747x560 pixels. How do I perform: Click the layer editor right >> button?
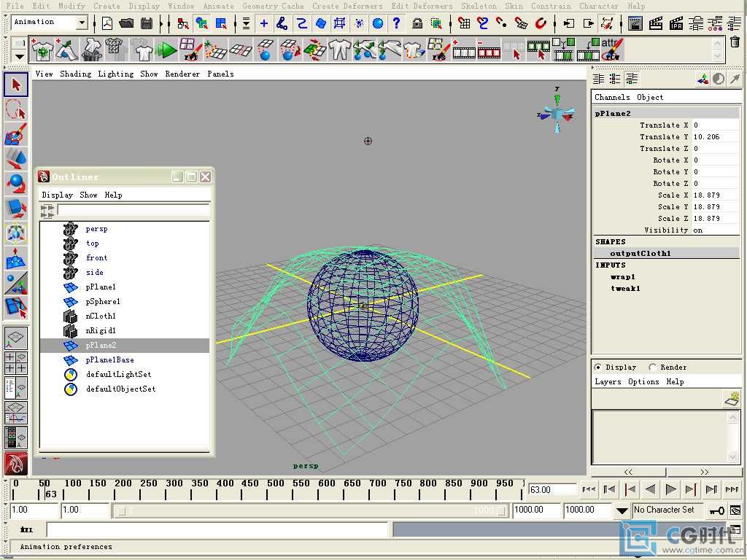click(704, 472)
